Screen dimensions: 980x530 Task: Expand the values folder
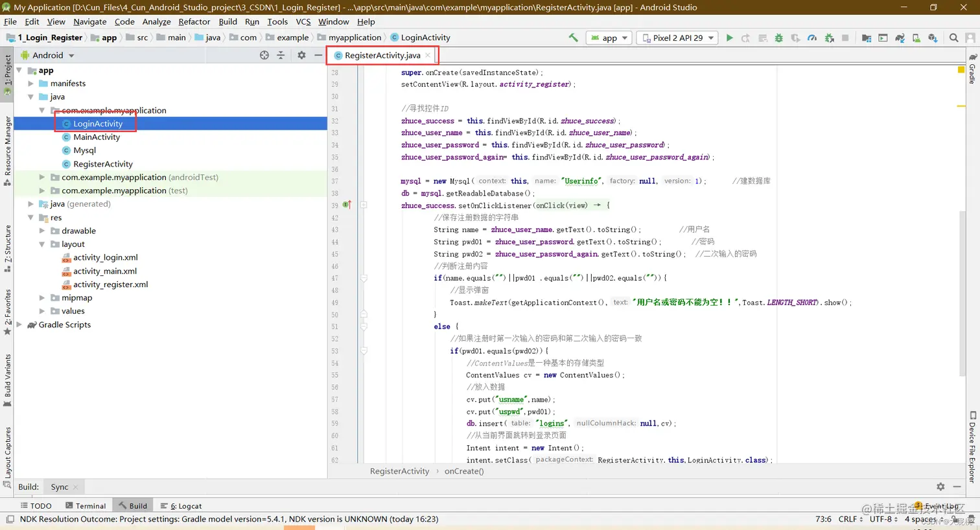(x=42, y=311)
